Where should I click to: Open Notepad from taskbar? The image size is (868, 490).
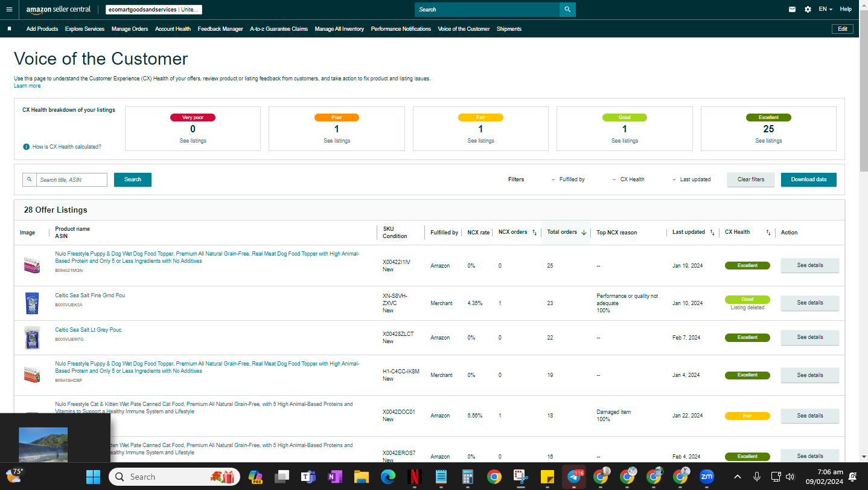pyautogui.click(x=441, y=477)
